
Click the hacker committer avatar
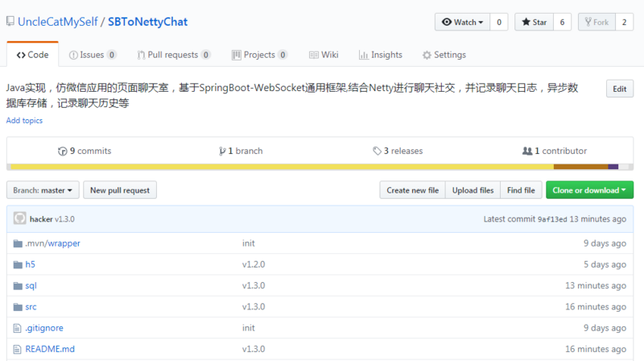[19, 218]
